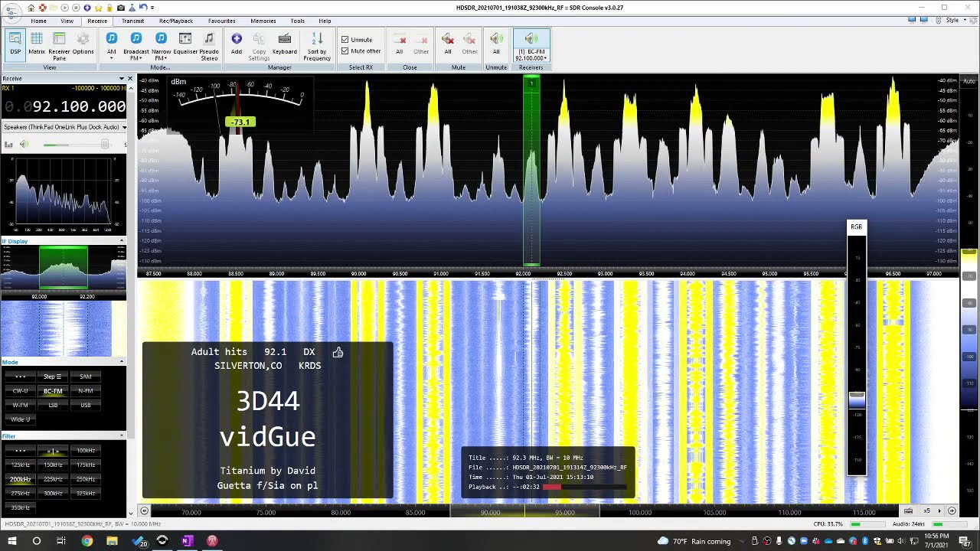
Task: Open the Favourites ribbon tab
Action: [222, 21]
